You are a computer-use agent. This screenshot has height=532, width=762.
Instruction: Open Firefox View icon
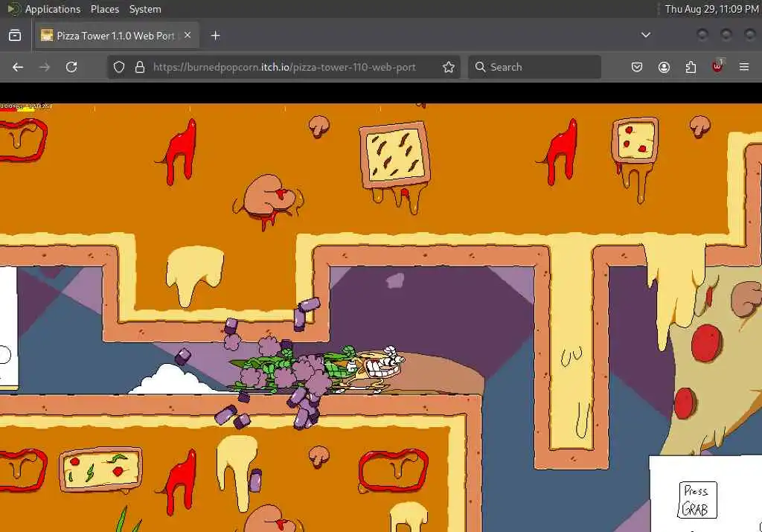(x=15, y=35)
